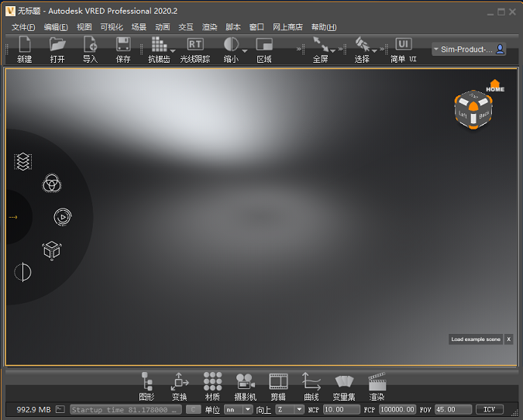Click the Load example scene button
523x420 pixels.
pos(476,339)
